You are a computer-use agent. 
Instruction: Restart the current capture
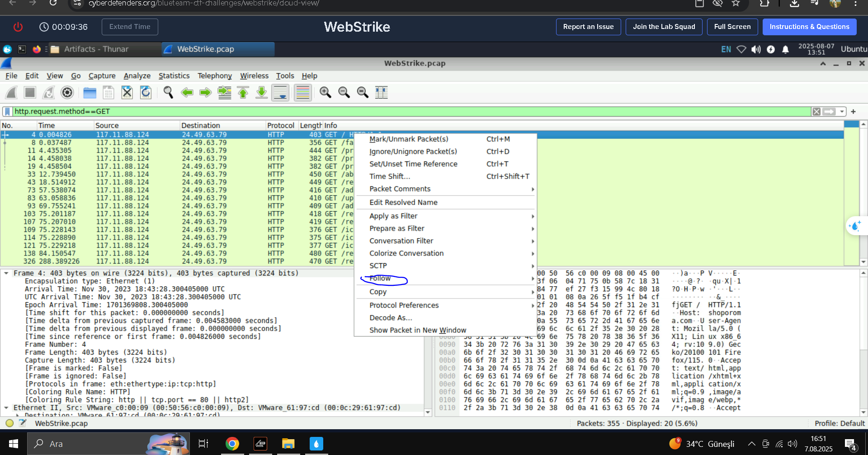click(48, 93)
